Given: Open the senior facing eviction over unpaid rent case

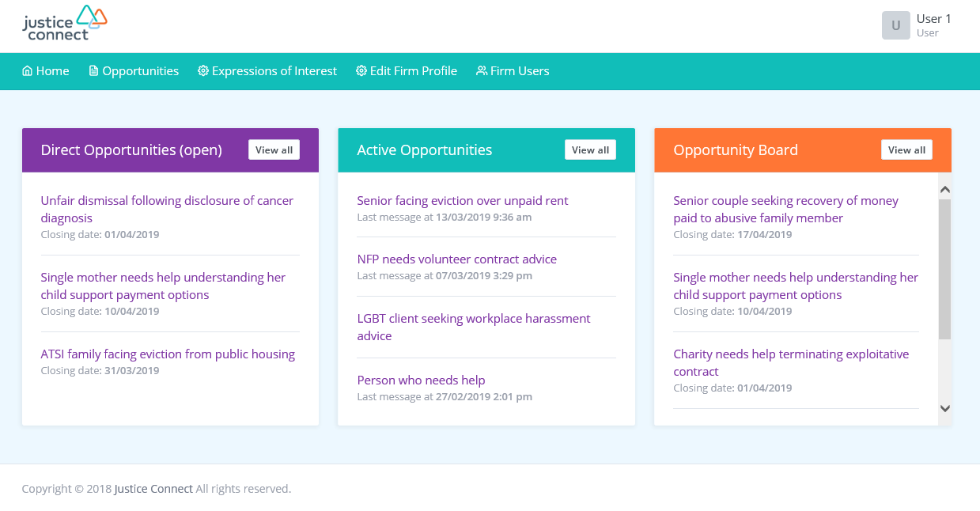Looking at the screenshot, I should (462, 200).
